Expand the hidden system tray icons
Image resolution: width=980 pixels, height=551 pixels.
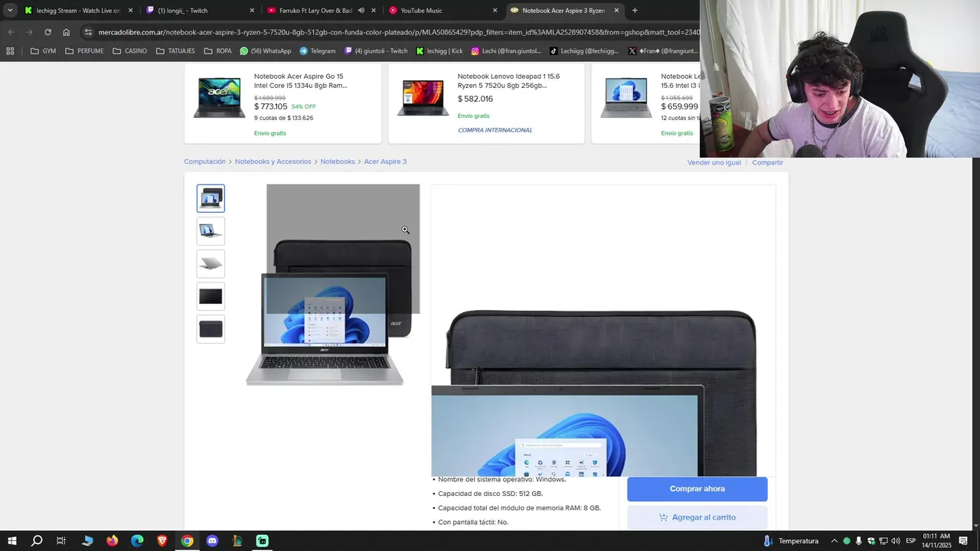pos(835,541)
